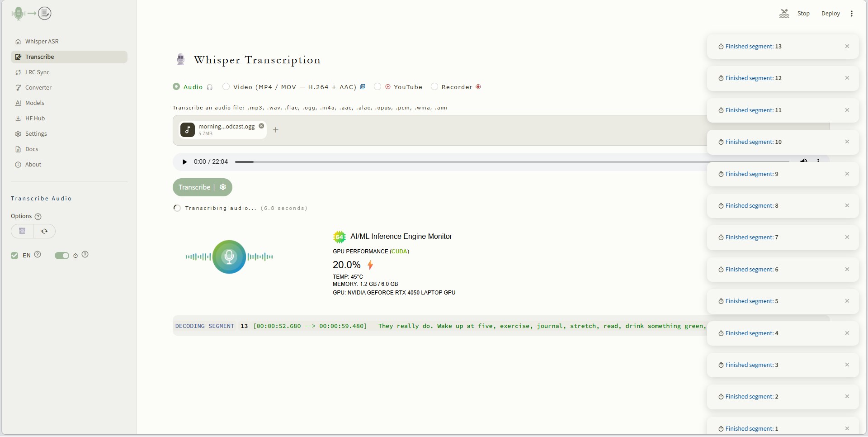Stop the running app
This screenshot has width=868, height=437.
pos(803,14)
